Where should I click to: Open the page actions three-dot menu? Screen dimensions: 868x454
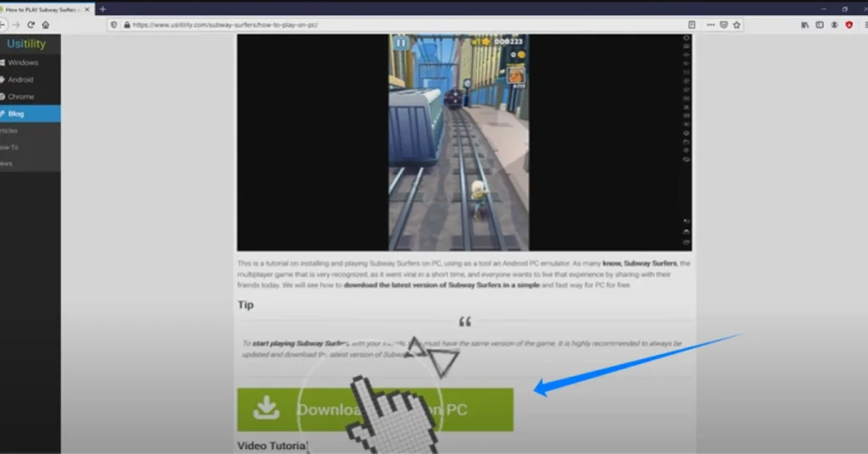coord(710,25)
